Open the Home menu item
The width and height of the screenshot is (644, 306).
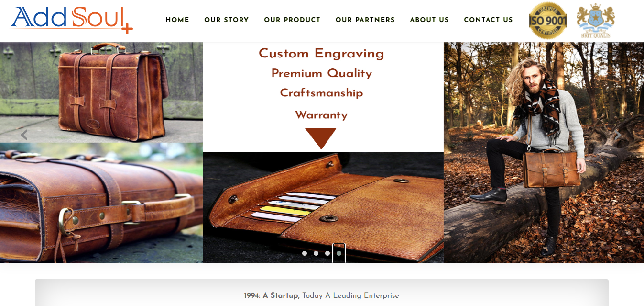point(177,20)
